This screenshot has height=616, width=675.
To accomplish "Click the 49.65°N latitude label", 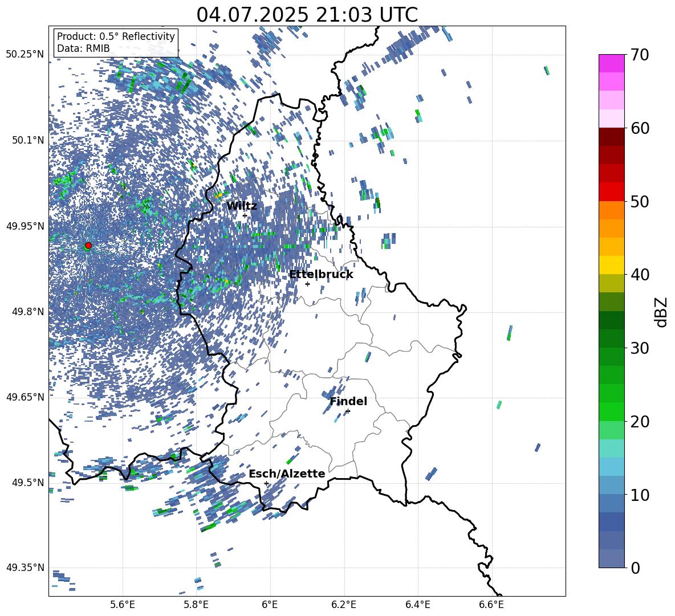I will (x=25, y=397).
